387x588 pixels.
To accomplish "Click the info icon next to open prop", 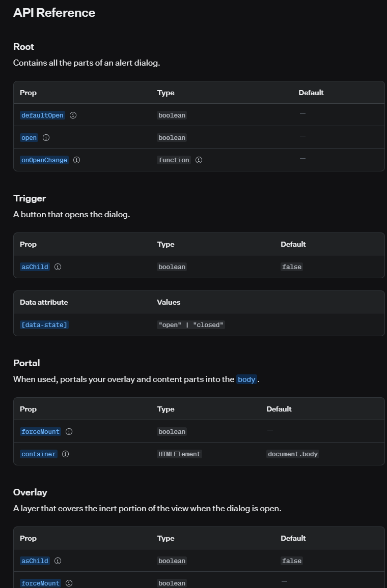I will pos(46,138).
